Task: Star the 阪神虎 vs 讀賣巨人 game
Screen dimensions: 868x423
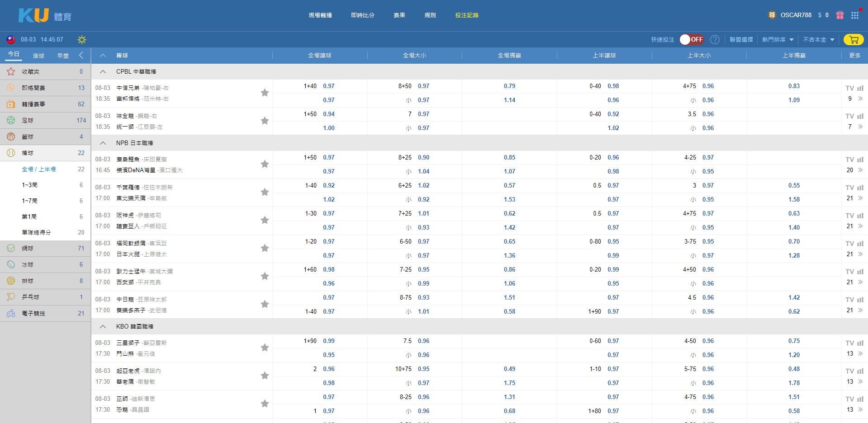Action: pyautogui.click(x=265, y=220)
